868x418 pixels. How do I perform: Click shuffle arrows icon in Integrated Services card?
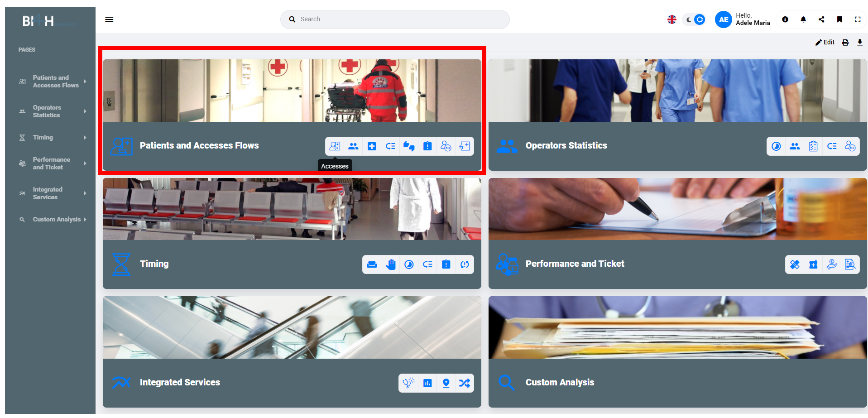(x=465, y=383)
